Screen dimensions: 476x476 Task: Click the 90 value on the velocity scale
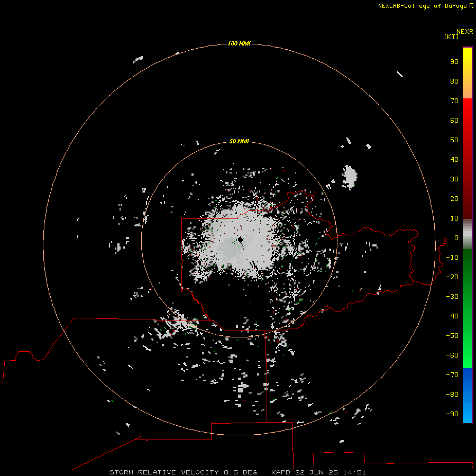point(454,62)
